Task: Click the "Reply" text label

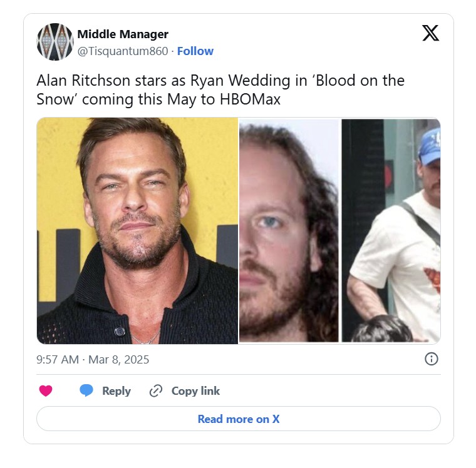Action: click(x=116, y=391)
